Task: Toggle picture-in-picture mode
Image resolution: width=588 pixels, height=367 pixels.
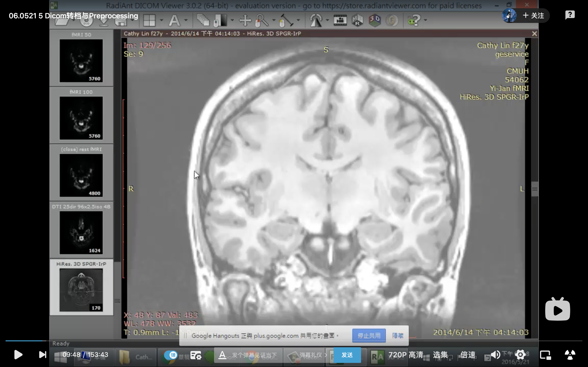Action: [x=545, y=355]
